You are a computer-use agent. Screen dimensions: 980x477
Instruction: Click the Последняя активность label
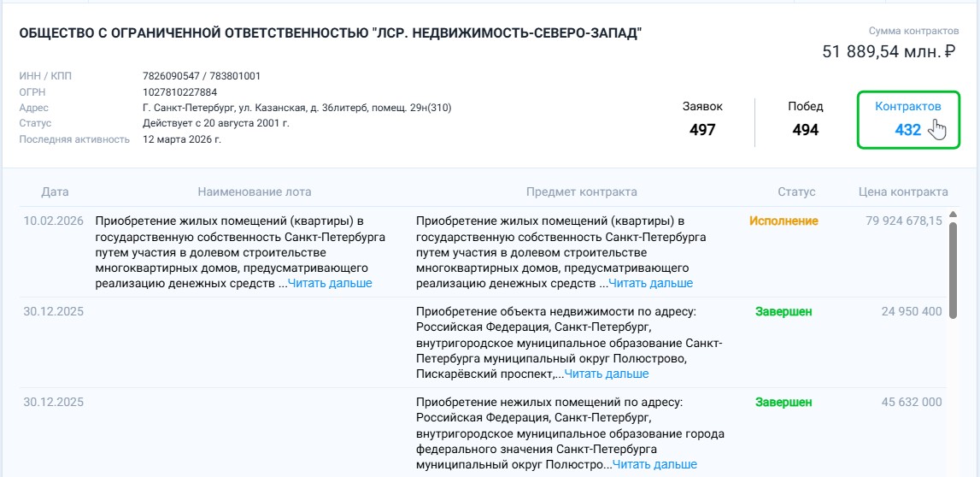click(x=74, y=139)
